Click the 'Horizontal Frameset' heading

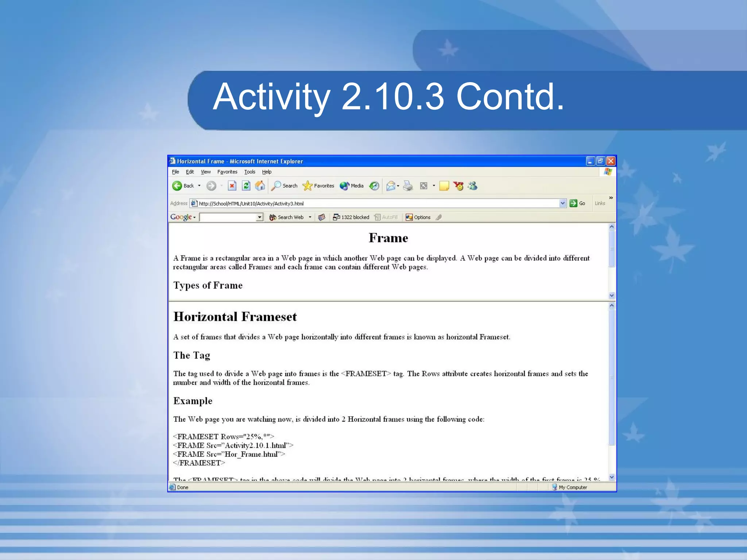point(235,316)
